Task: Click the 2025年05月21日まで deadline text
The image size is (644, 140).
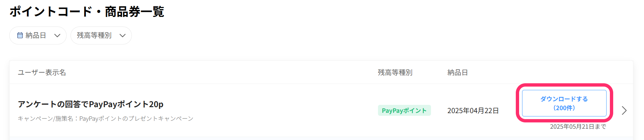Action: tap(578, 126)
